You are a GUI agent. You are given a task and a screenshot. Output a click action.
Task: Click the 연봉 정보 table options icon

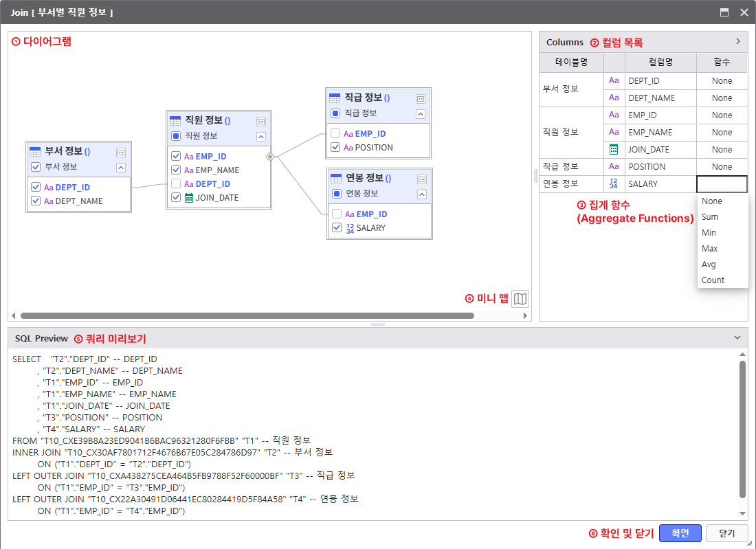click(421, 179)
